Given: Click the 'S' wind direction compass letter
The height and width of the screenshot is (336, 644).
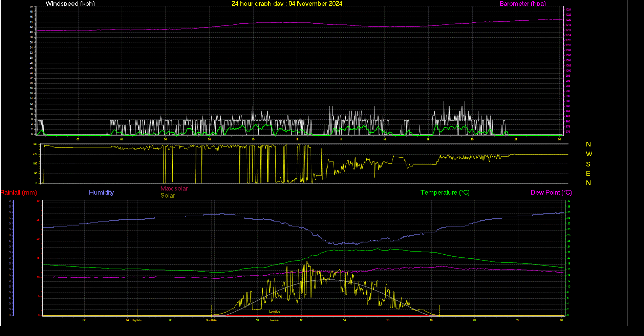Looking at the screenshot, I should point(588,164).
